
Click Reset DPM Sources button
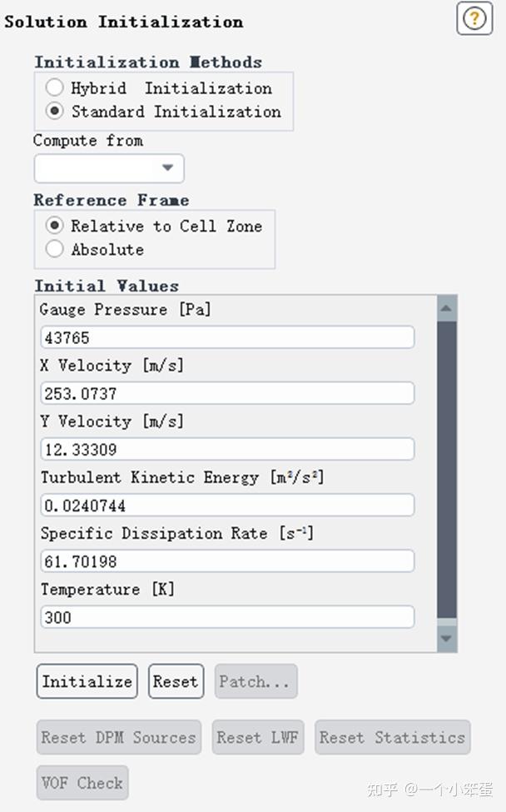click(118, 737)
